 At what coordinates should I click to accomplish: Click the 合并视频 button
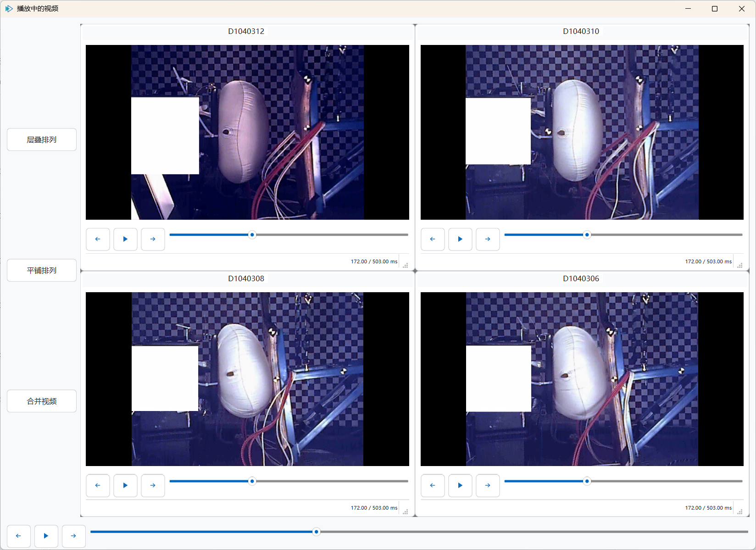click(42, 401)
